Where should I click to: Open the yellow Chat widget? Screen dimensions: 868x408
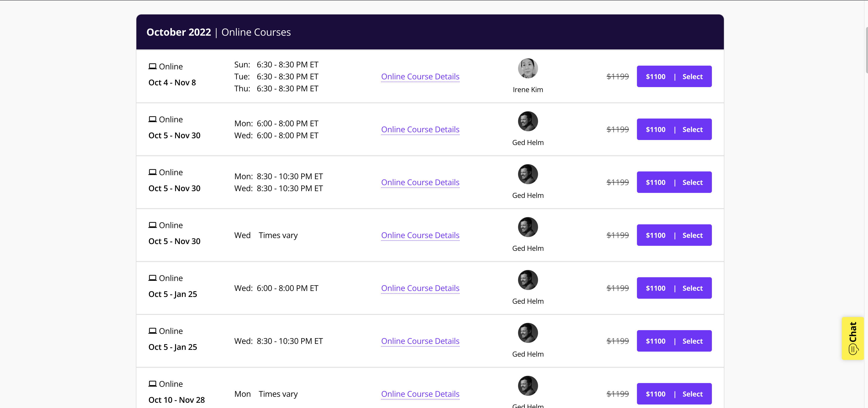[x=853, y=338]
